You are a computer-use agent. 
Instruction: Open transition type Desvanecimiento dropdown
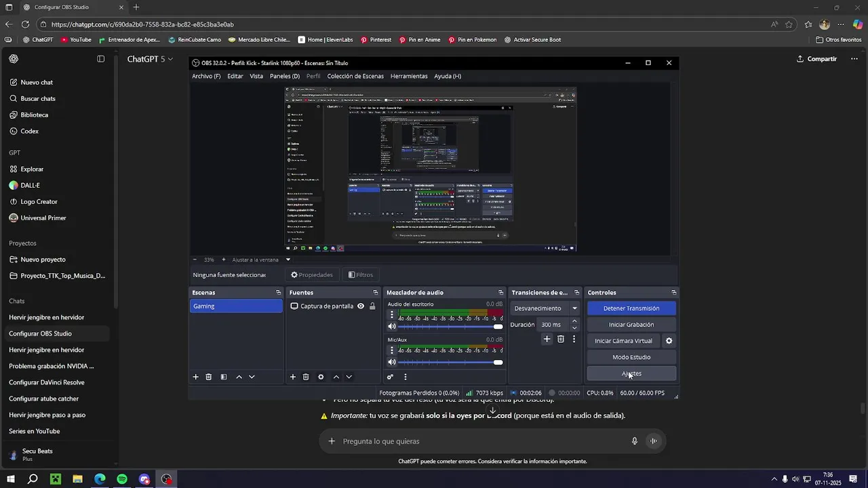point(545,308)
